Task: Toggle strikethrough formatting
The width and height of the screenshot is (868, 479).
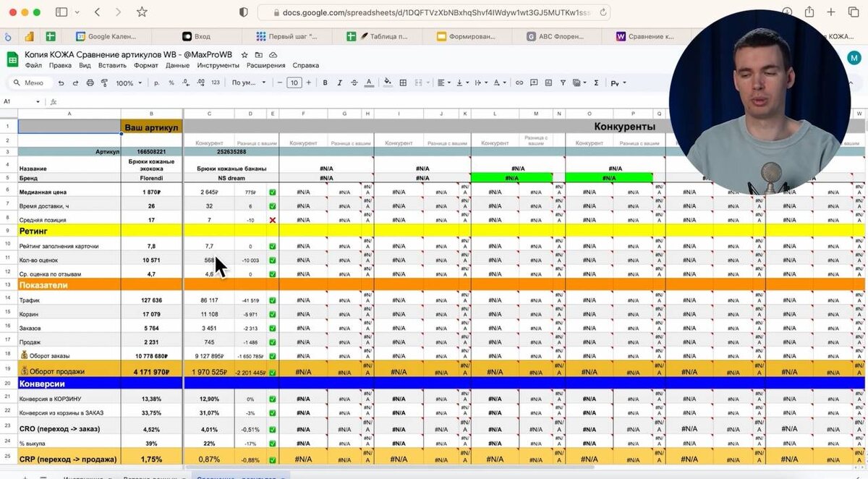Action: (354, 83)
